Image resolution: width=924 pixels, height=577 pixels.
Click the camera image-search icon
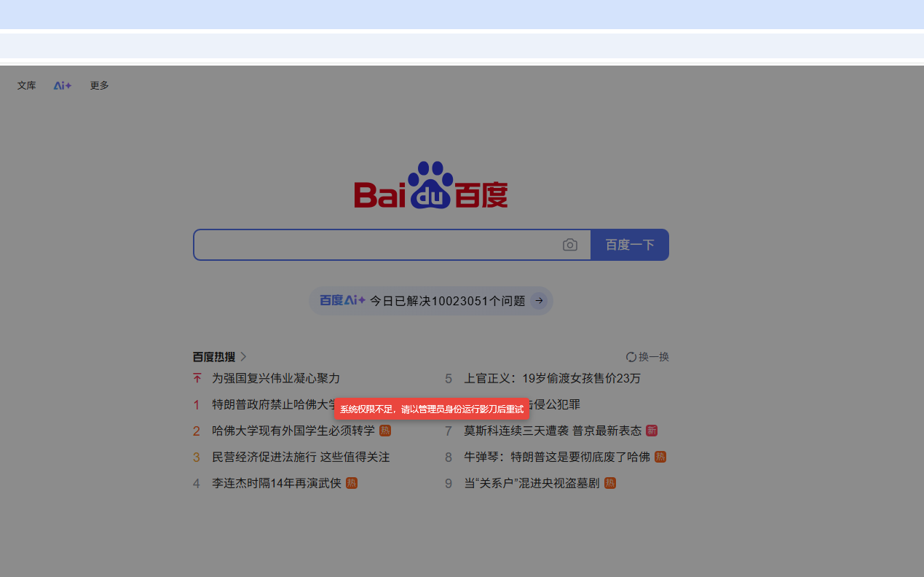(570, 245)
